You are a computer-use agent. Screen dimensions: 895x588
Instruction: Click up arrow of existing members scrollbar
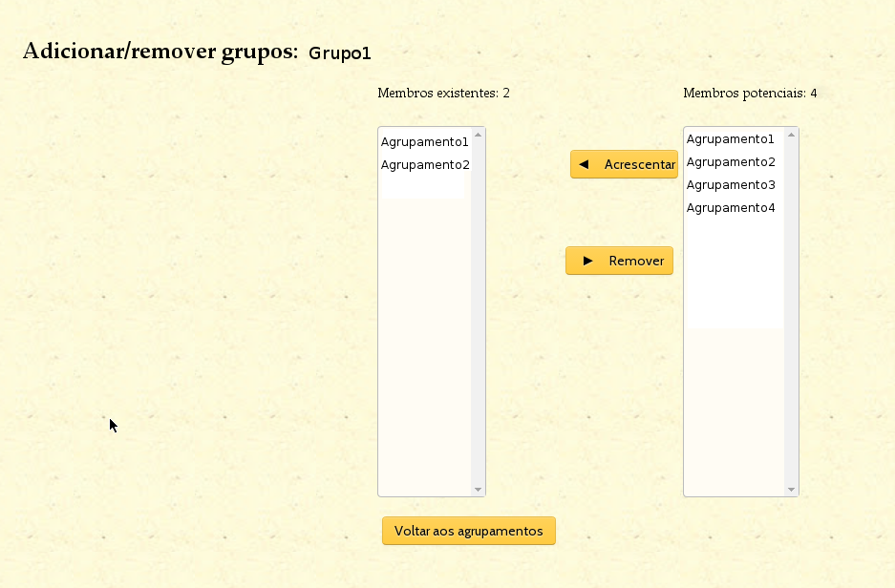pos(479,135)
